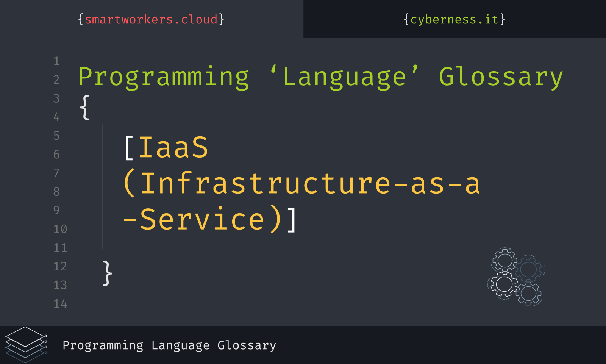Click line number 5
The width and height of the screenshot is (606, 364).
[56, 136]
